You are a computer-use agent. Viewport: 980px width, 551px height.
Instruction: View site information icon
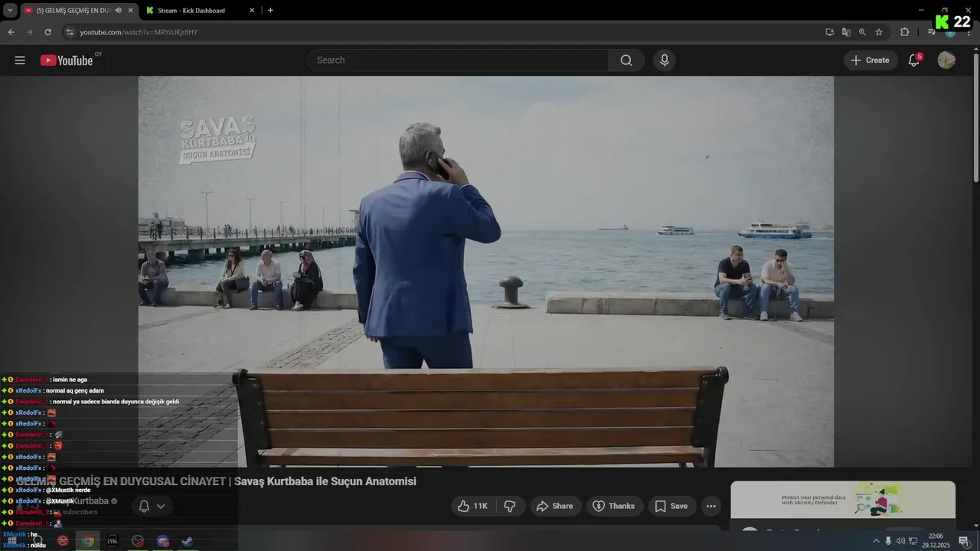tap(70, 32)
